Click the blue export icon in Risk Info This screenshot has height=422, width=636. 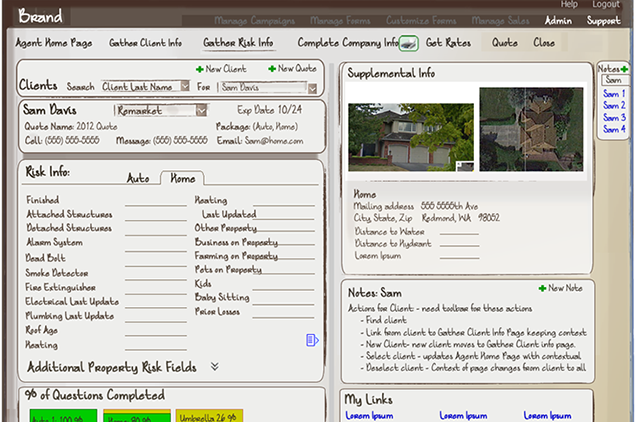click(x=312, y=341)
